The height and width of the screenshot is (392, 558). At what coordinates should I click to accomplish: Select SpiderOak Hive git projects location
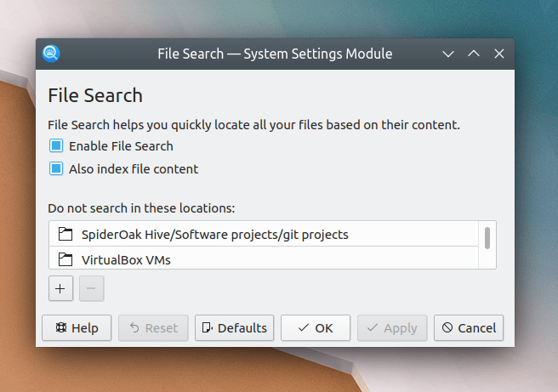tap(214, 234)
